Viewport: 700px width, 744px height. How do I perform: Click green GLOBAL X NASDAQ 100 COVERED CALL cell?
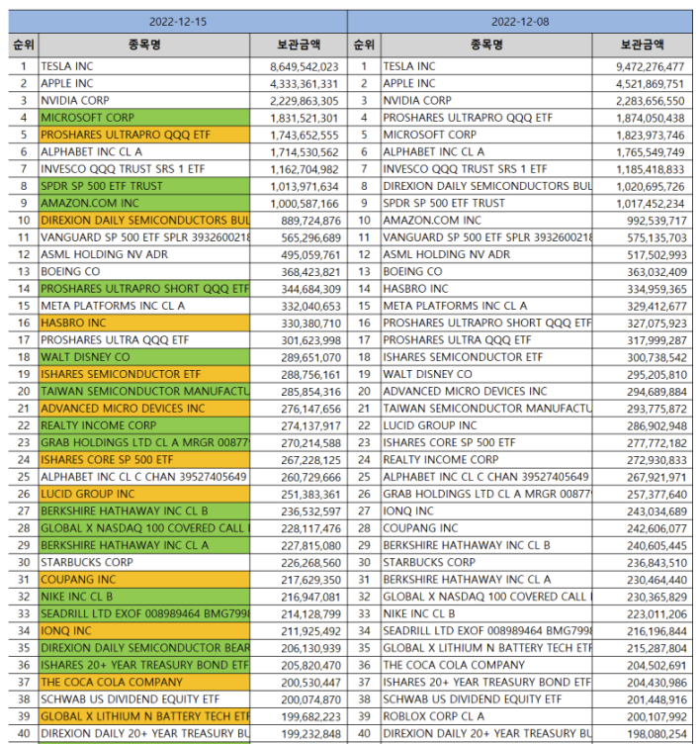click(144, 528)
